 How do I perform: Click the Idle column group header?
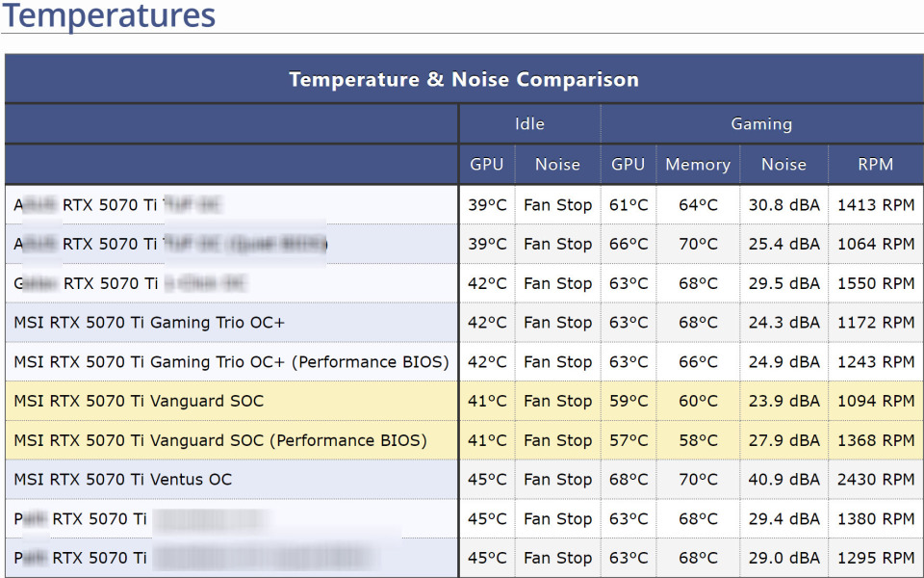point(529,123)
